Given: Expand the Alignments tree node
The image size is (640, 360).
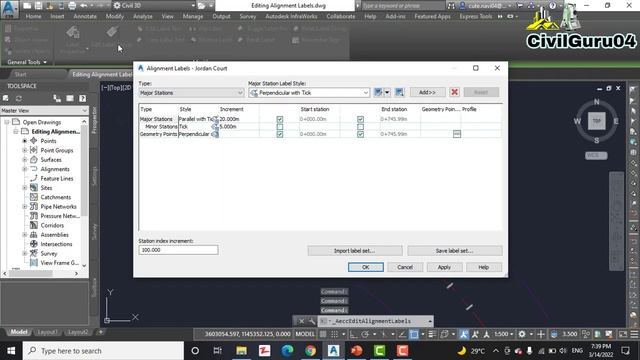Looking at the screenshot, I should click(24, 169).
